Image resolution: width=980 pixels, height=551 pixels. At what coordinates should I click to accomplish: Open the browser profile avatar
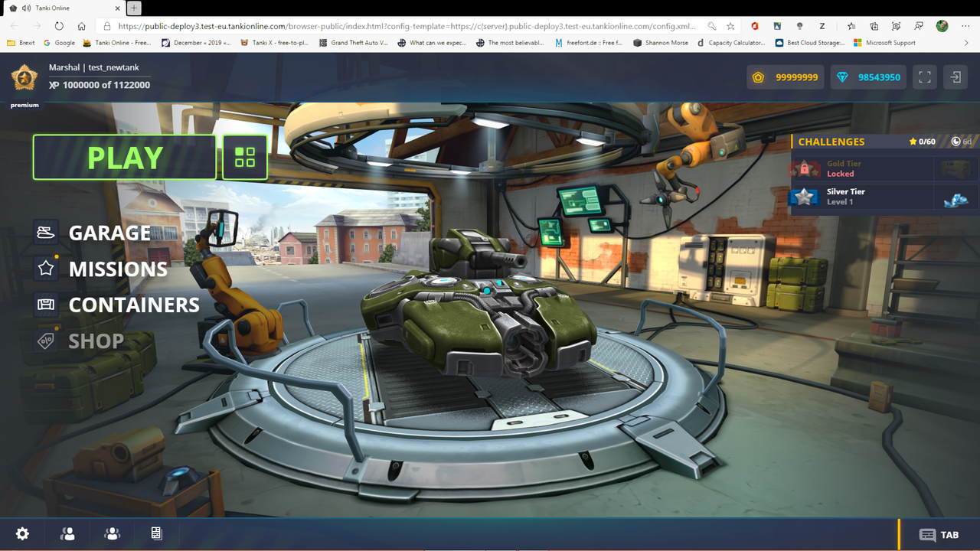[942, 26]
